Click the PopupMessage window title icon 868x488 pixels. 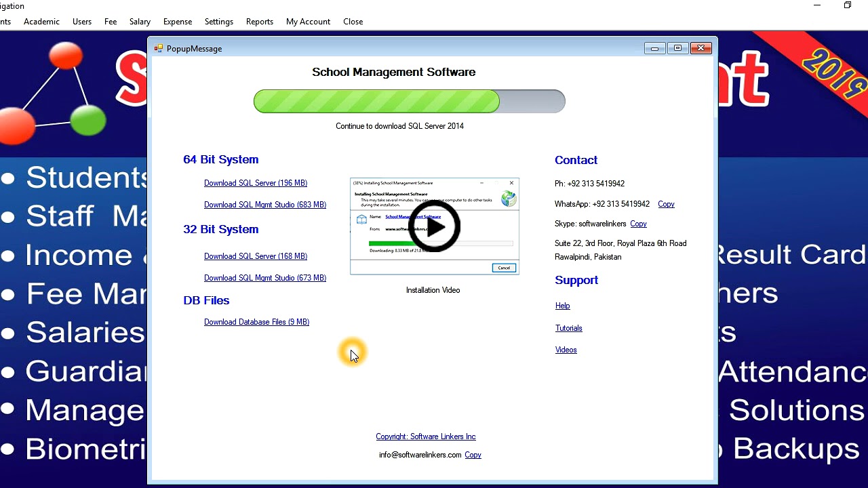pos(159,48)
